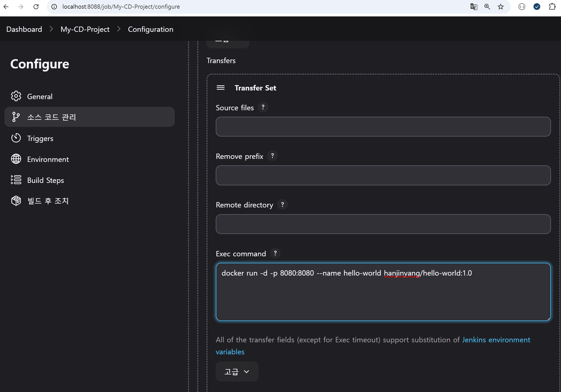This screenshot has width=561, height=392.
Task: Reload the page in browser
Action: pos(36,7)
